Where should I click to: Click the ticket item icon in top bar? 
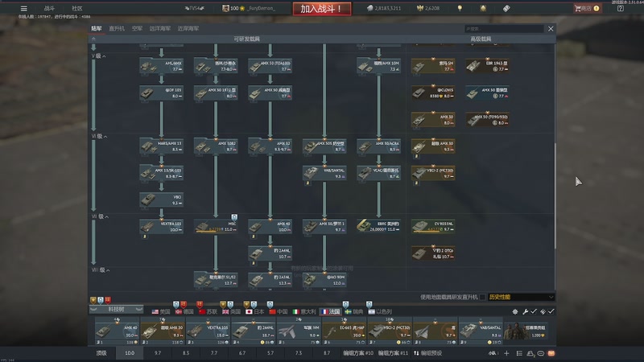click(x=506, y=8)
